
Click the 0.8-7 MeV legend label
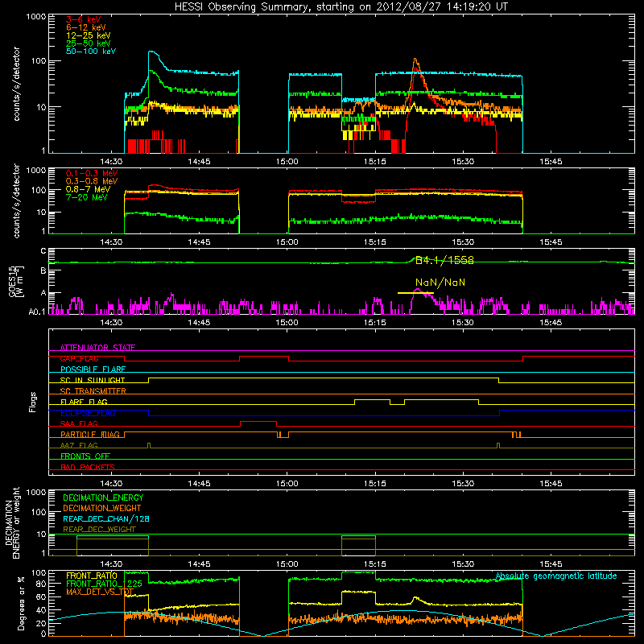coord(88,189)
